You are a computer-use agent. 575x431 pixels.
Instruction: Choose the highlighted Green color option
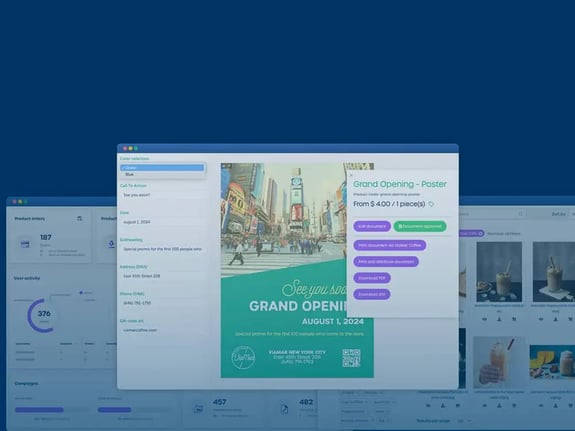click(x=162, y=168)
